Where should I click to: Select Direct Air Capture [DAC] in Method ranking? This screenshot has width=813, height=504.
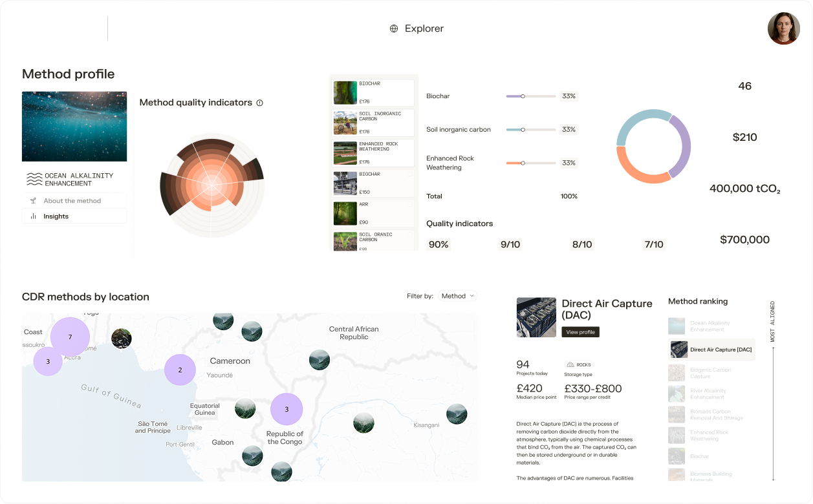(x=711, y=350)
